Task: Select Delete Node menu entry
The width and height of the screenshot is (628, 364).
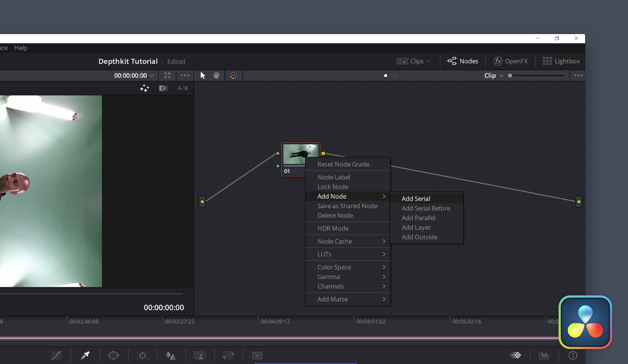Action: (x=335, y=215)
